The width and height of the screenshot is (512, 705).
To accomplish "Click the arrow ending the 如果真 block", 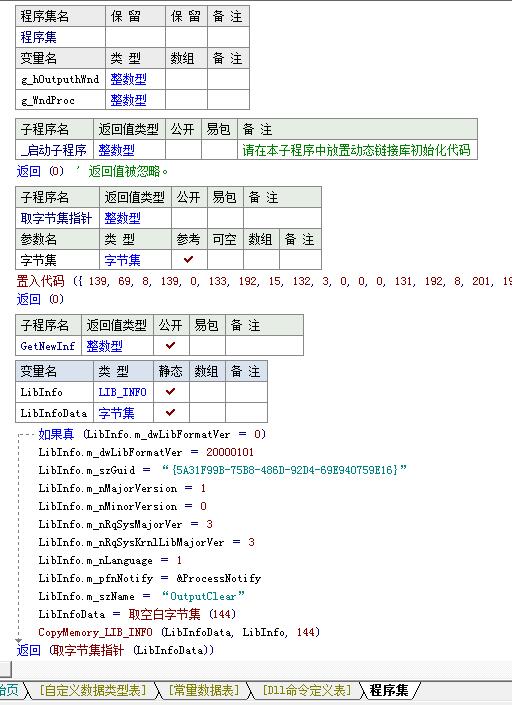I will [x=18, y=640].
